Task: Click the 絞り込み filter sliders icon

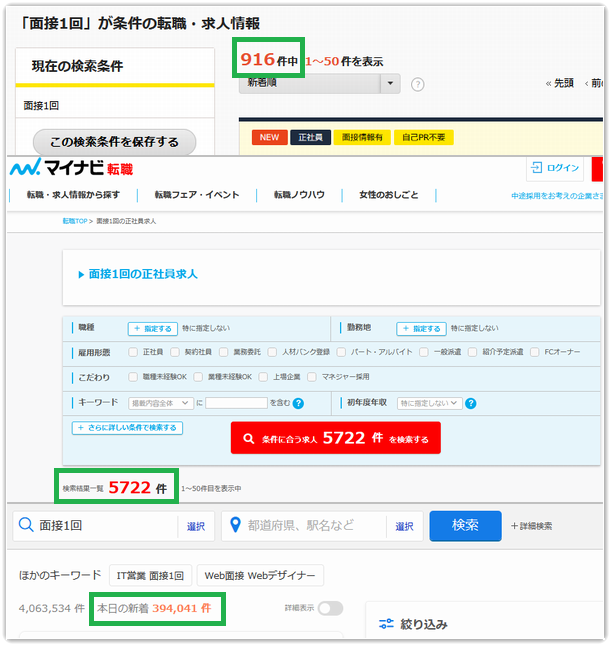Action: tap(386, 624)
